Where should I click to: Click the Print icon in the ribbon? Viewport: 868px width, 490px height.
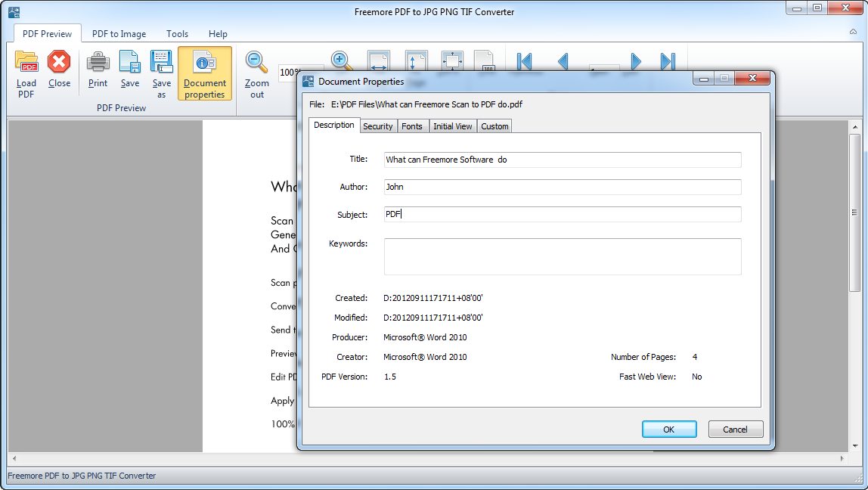pyautogui.click(x=98, y=62)
